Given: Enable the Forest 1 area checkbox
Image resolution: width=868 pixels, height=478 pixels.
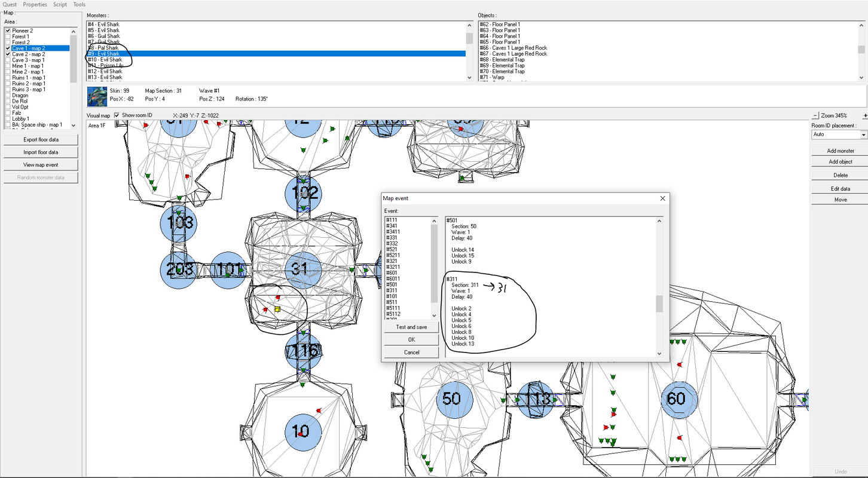Looking at the screenshot, I should pyautogui.click(x=8, y=36).
